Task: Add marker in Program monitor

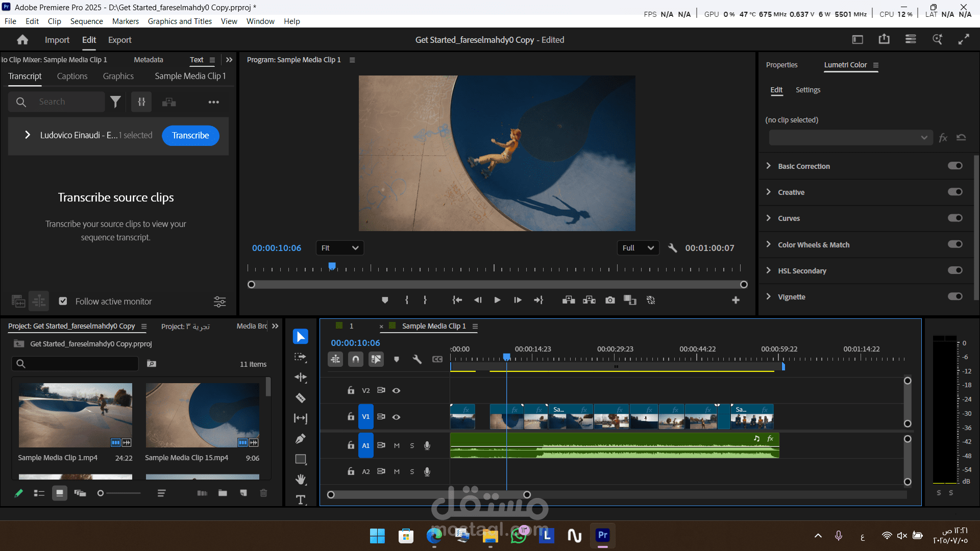Action: pos(385,300)
